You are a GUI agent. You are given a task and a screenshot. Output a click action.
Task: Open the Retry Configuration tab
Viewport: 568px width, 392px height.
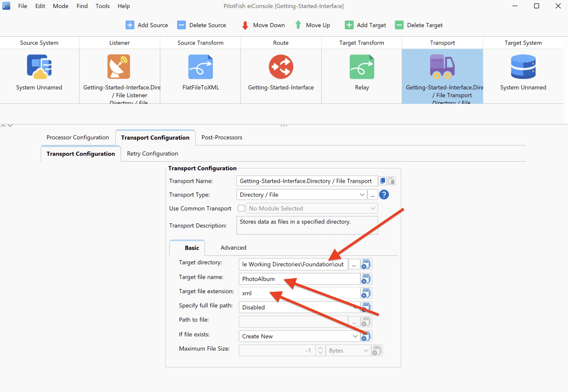(x=153, y=153)
